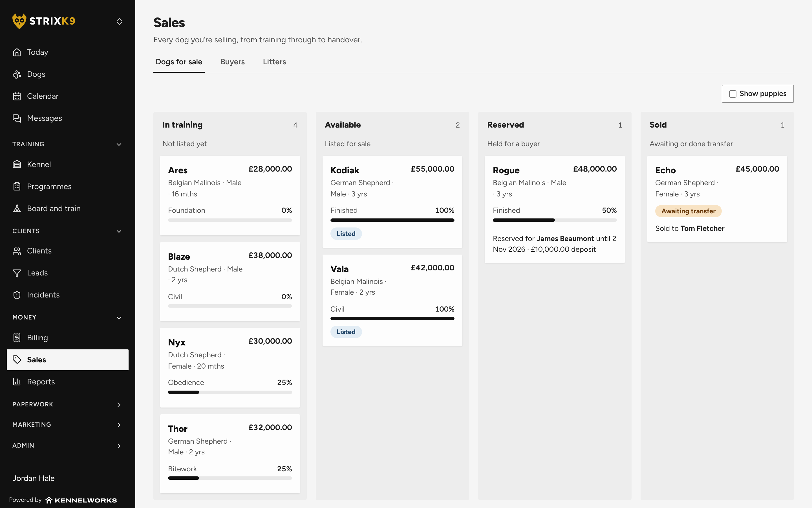The height and width of the screenshot is (508, 812).
Task: Expand the Marketing section
Action: pyautogui.click(x=119, y=425)
